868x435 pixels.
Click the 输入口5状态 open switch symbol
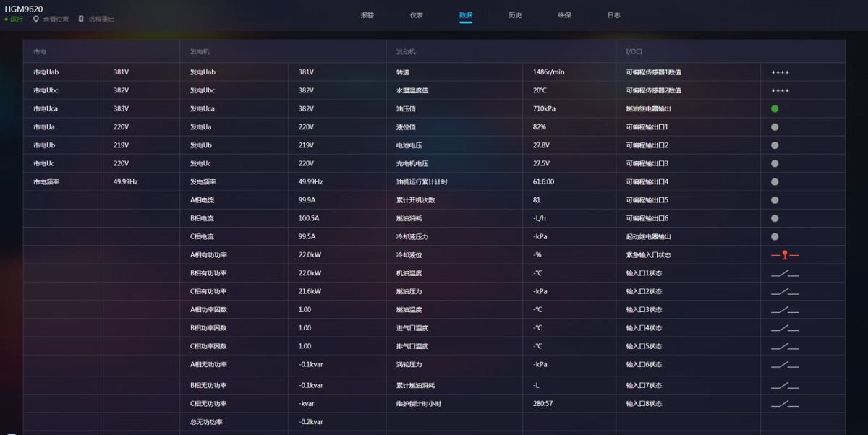(x=784, y=346)
